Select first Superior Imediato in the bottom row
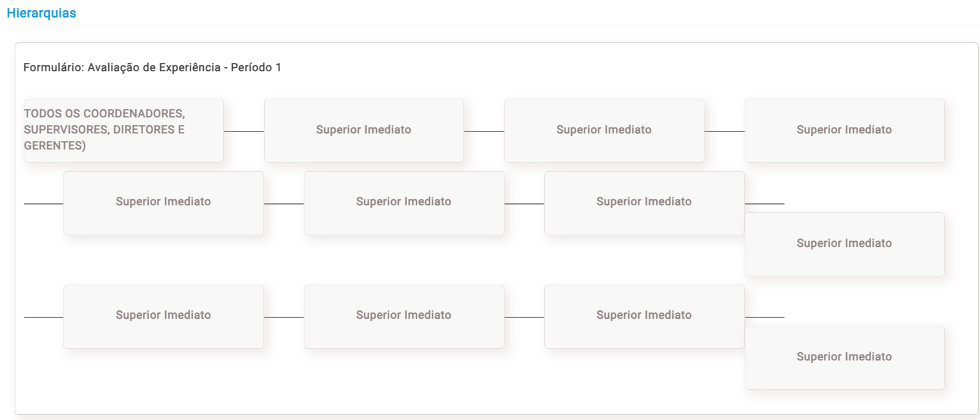This screenshot has height=420, width=980. [x=163, y=316]
